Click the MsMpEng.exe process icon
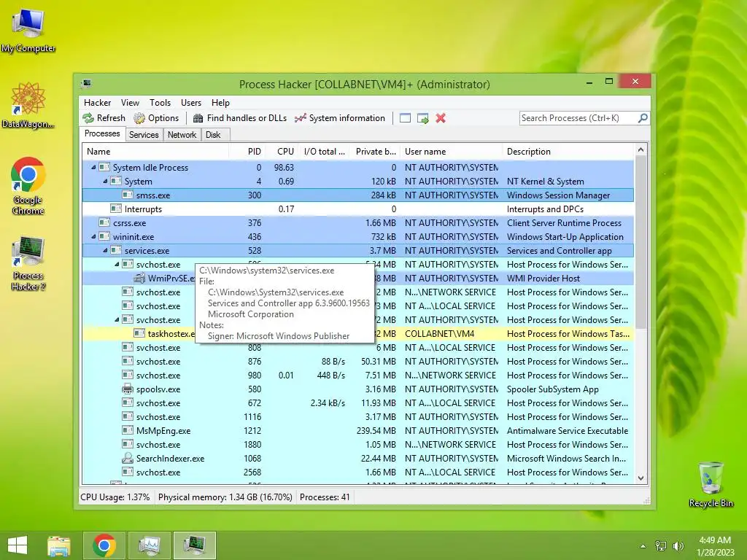The image size is (747, 560). pyautogui.click(x=127, y=430)
